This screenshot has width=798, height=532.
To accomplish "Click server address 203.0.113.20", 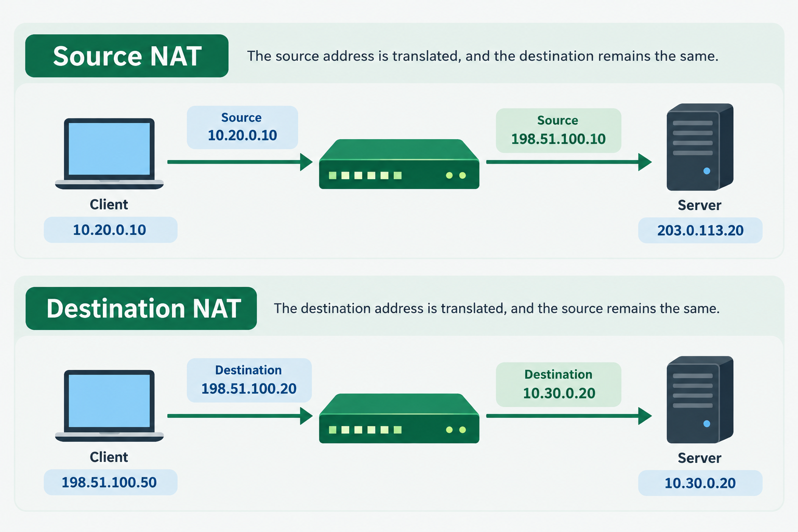I will pos(700,230).
